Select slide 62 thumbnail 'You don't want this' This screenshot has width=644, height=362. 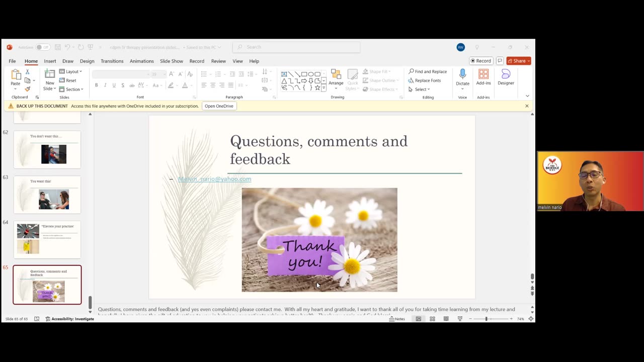[47, 150]
